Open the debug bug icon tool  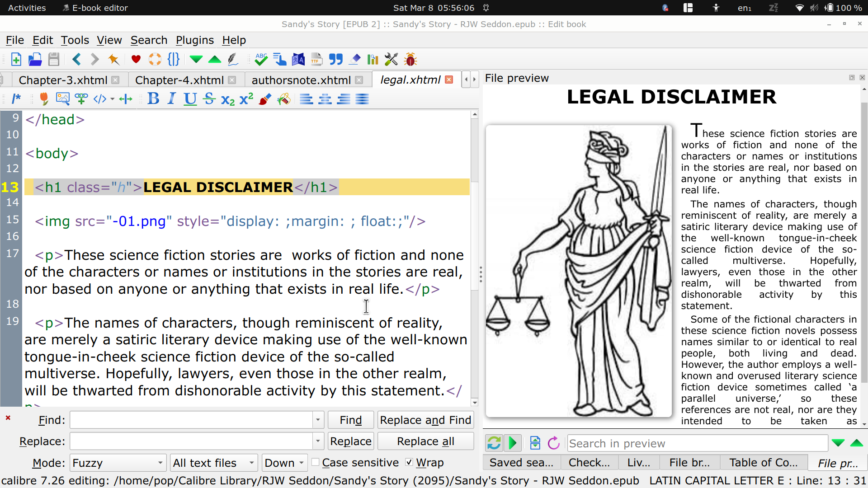point(410,59)
